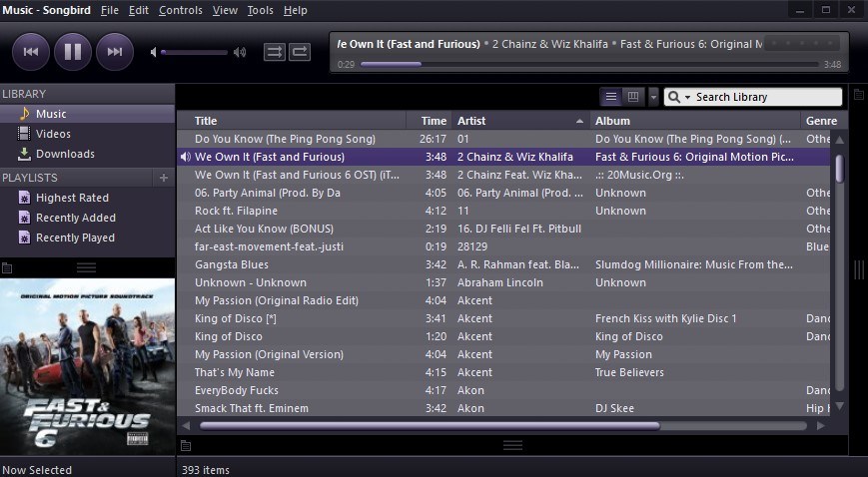Open the Recently Added playlist
Image resolution: width=868 pixels, height=477 pixels.
(x=88, y=218)
